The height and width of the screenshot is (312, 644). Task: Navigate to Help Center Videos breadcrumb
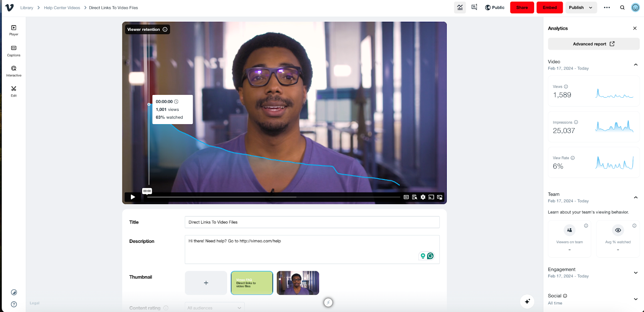tap(62, 8)
